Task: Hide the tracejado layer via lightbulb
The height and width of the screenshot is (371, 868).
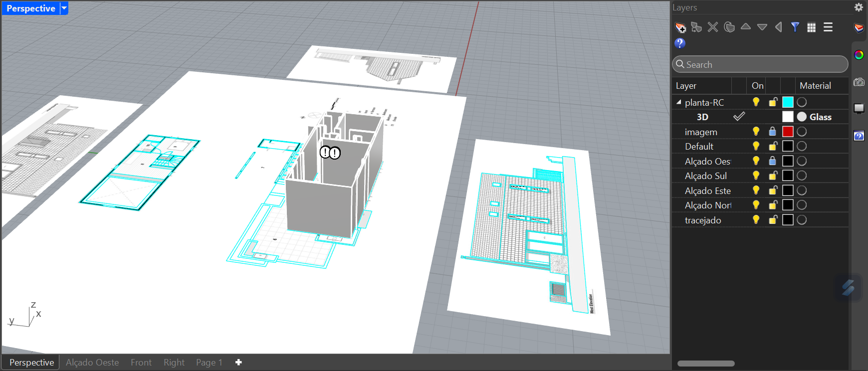Action: coord(756,220)
